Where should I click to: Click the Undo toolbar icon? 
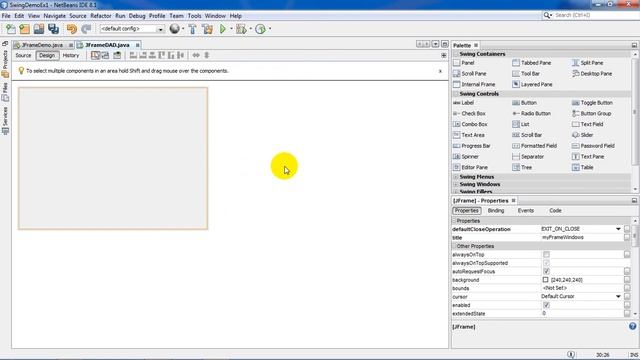(72, 29)
